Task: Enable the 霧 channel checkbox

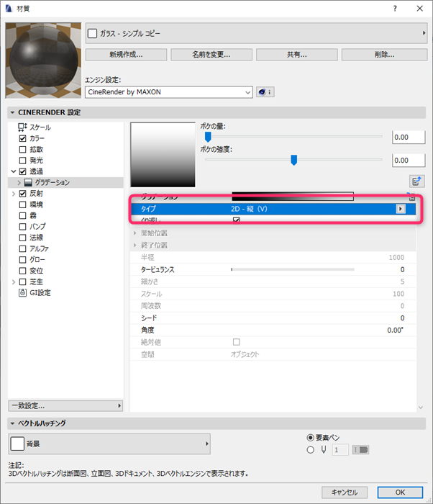Action: [22, 216]
